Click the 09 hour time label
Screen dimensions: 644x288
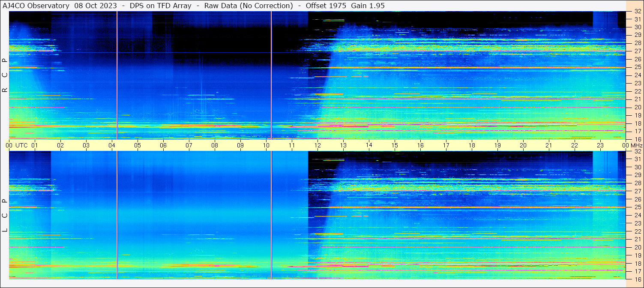240,145
